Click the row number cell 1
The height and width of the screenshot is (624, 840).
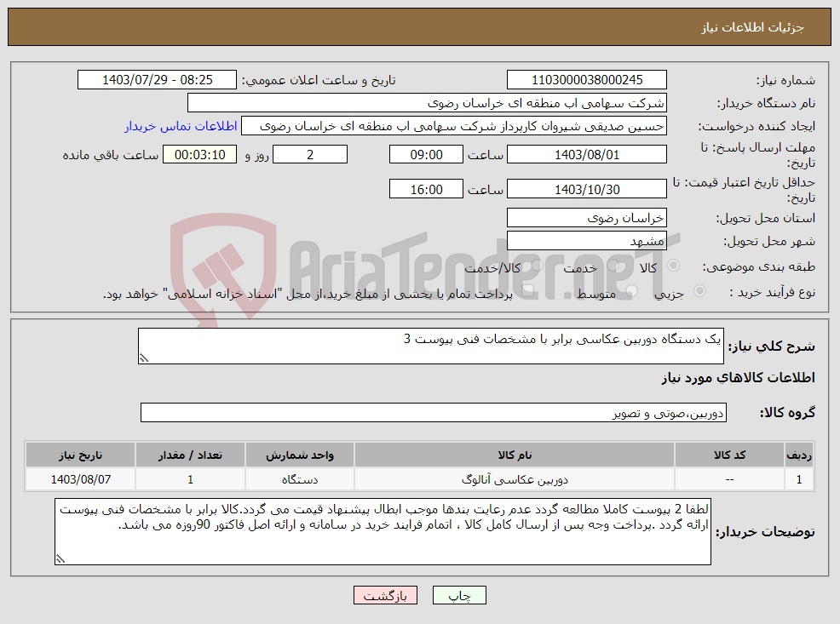(799, 479)
